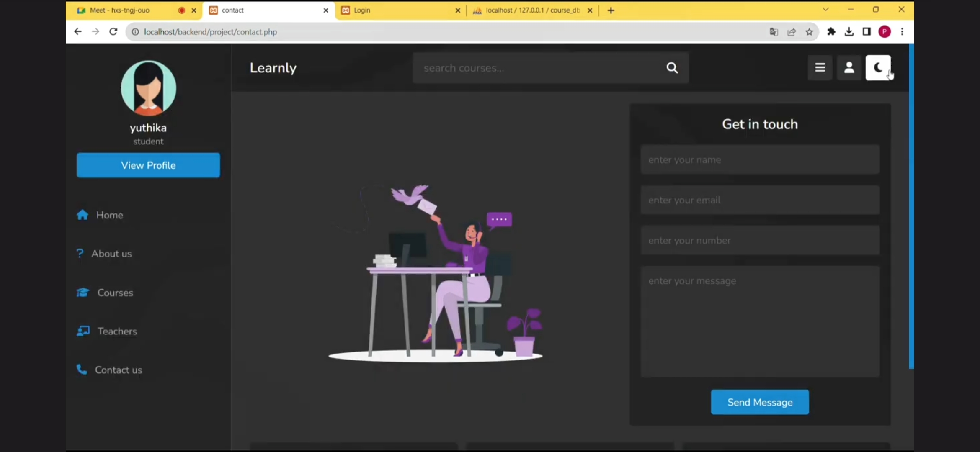Click the search magnifier icon
Viewport: 980px width, 452px height.
(672, 68)
